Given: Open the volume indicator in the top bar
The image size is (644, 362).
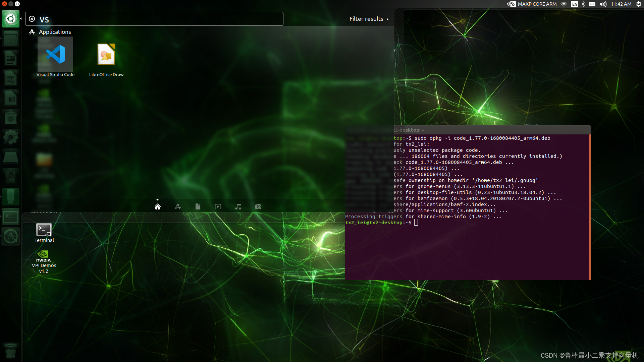Looking at the screenshot, I should point(603,4).
